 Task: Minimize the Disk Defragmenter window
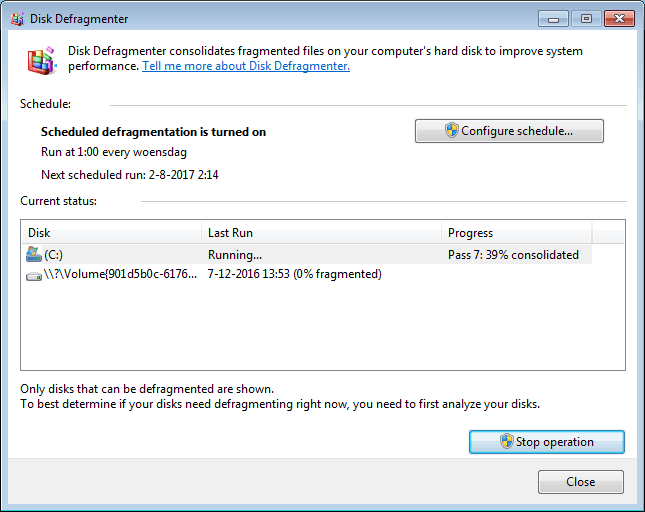point(553,19)
